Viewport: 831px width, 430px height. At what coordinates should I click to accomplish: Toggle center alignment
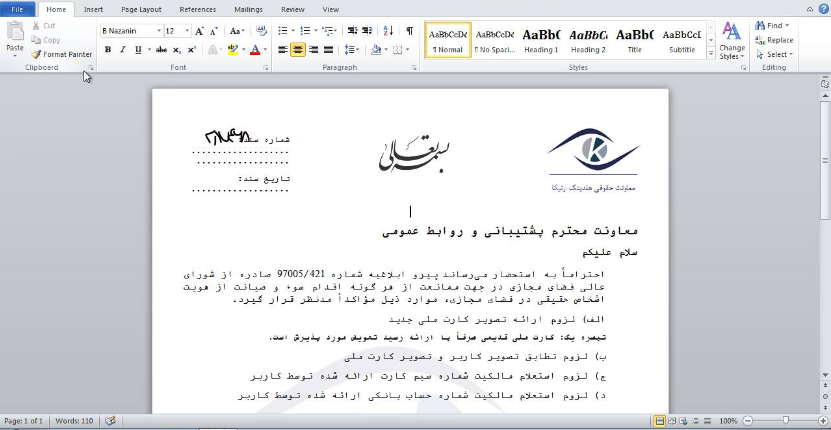point(298,50)
